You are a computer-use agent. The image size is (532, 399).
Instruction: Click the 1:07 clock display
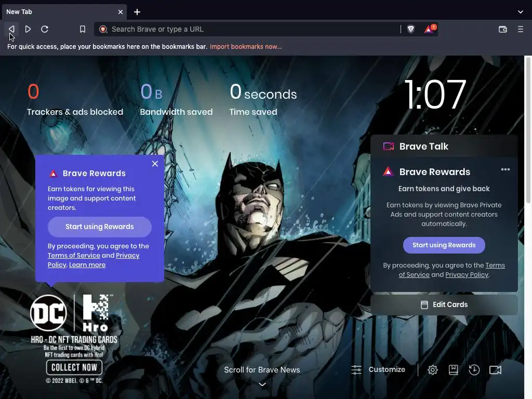(x=435, y=95)
